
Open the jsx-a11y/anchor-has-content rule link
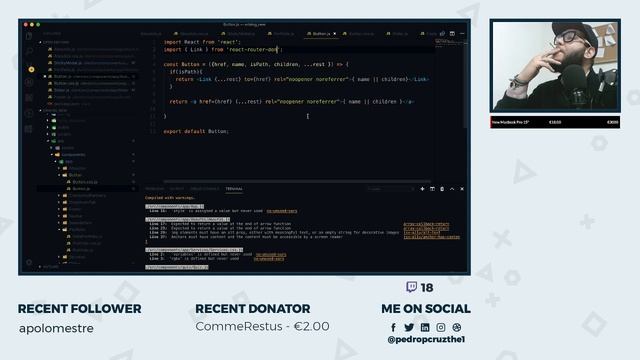point(431,237)
